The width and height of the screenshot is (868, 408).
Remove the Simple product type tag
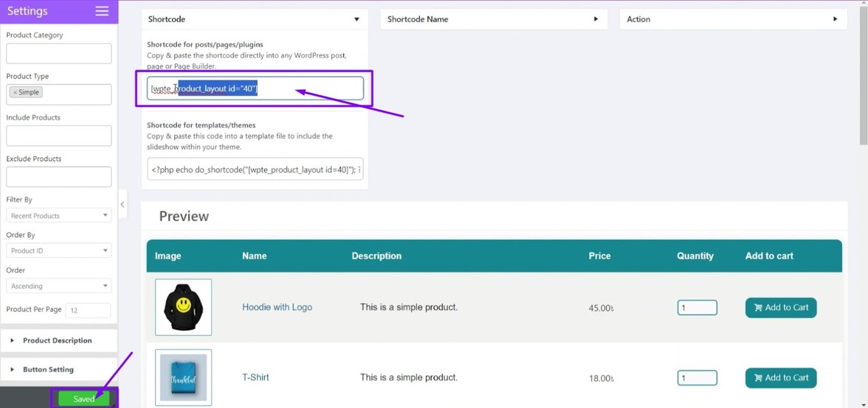[15, 91]
